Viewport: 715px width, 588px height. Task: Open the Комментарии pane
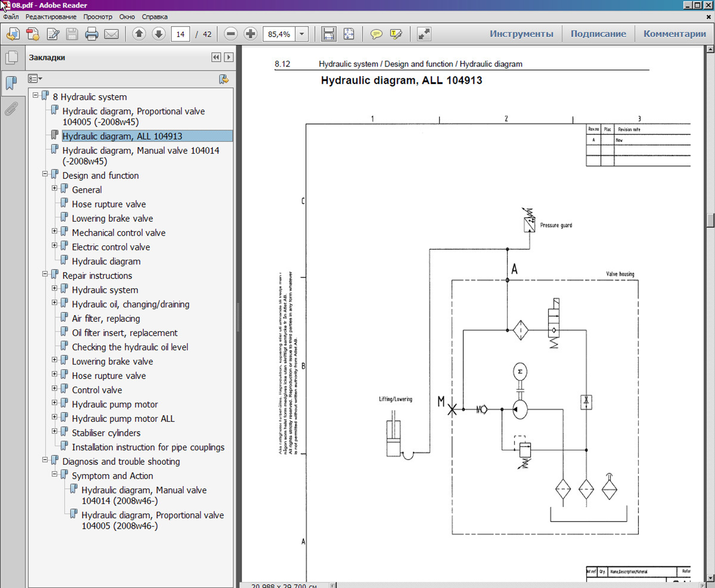[x=674, y=34]
